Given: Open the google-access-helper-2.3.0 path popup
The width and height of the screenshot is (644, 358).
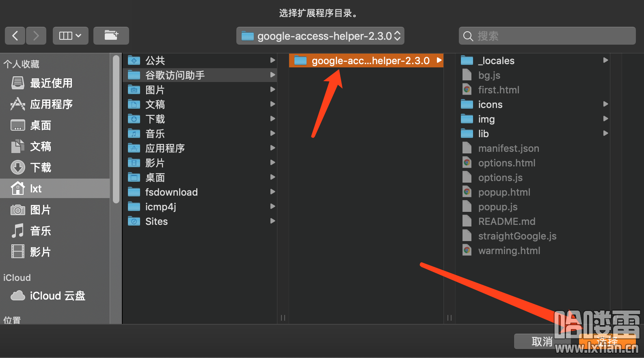Looking at the screenshot, I should 320,36.
